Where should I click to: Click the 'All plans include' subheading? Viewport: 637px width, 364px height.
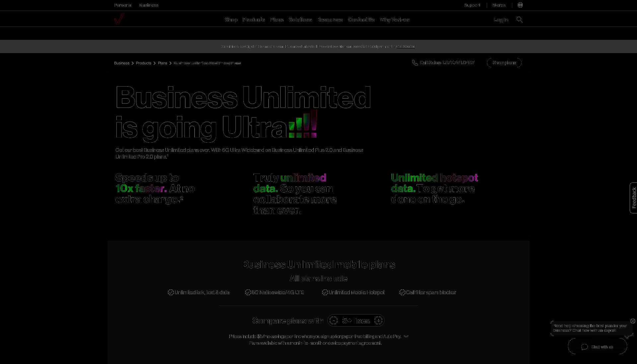pos(318,278)
